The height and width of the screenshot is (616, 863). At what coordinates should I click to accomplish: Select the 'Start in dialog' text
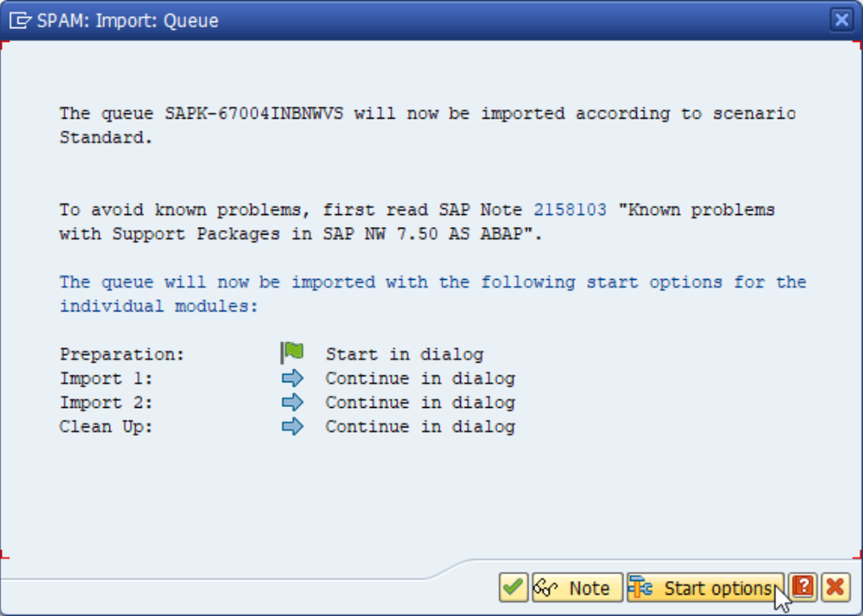(x=404, y=354)
